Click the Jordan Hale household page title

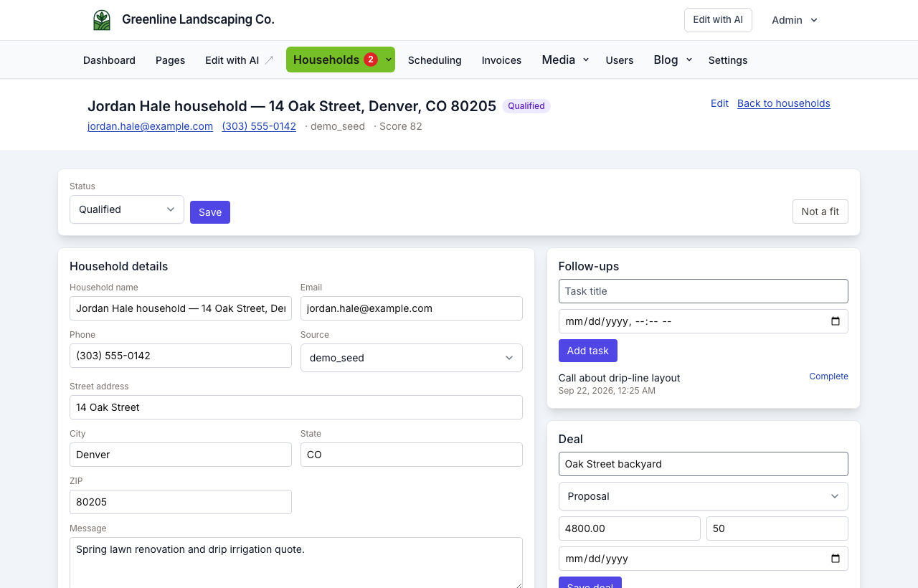(x=292, y=106)
